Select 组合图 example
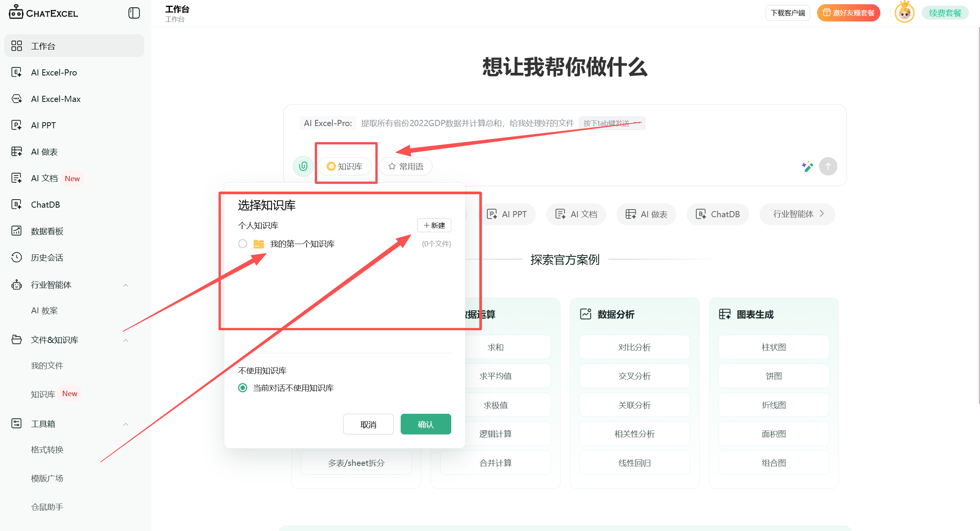 click(773, 463)
